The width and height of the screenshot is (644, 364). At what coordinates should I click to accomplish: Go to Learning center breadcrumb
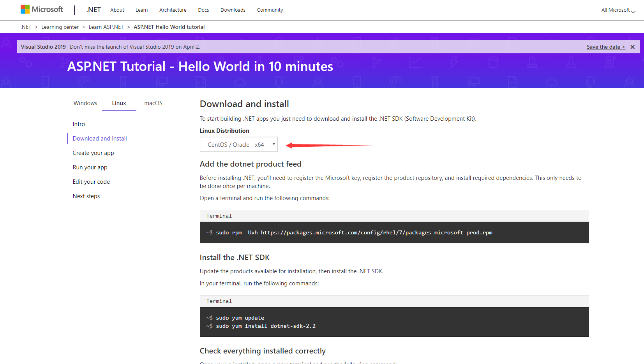pos(60,27)
